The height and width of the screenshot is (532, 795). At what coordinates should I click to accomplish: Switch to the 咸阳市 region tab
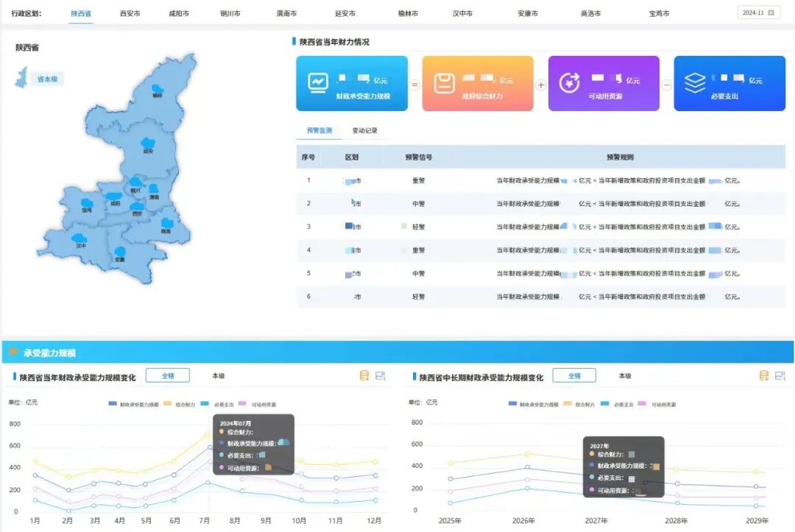coord(179,14)
